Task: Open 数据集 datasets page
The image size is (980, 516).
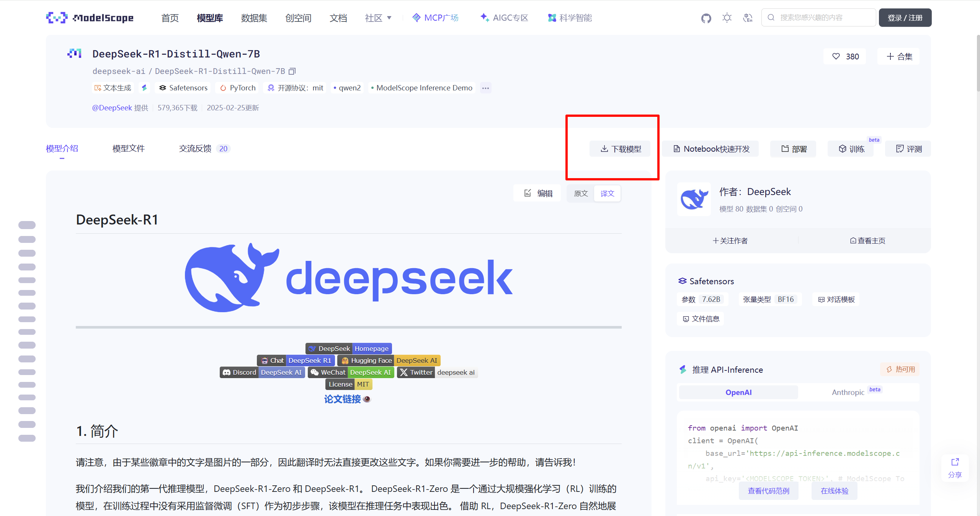Action: tap(254, 18)
